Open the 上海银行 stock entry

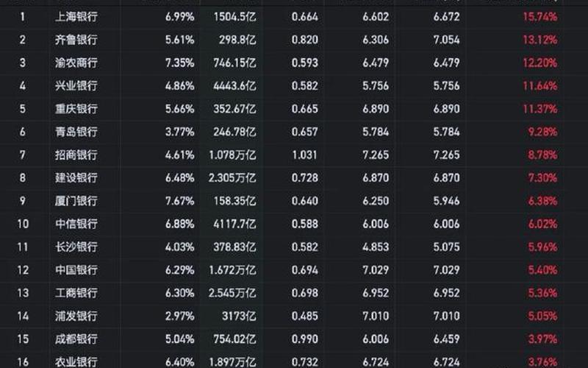(76, 16)
